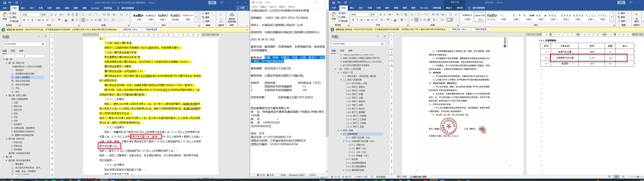Click yellow highlight color button in left Word

[59, 20]
